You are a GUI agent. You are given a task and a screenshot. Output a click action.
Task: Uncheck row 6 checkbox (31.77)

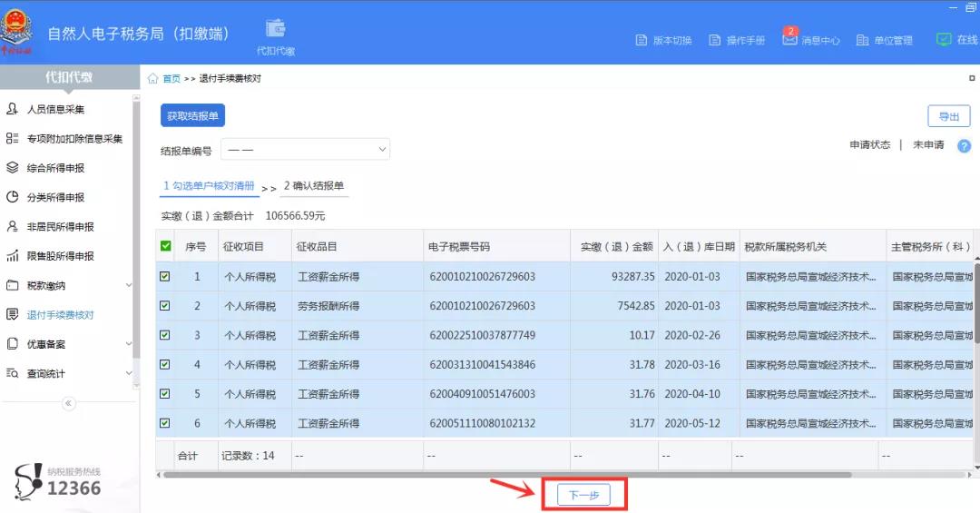point(165,423)
